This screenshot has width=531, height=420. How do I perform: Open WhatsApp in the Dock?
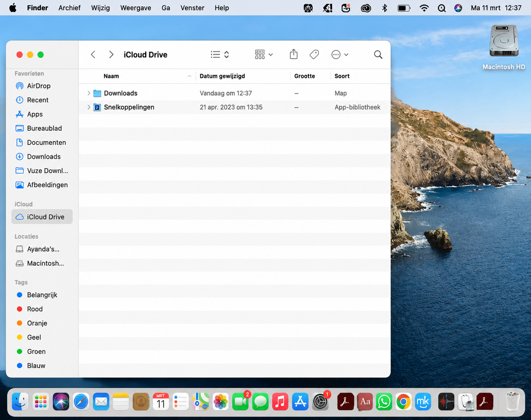(384, 402)
